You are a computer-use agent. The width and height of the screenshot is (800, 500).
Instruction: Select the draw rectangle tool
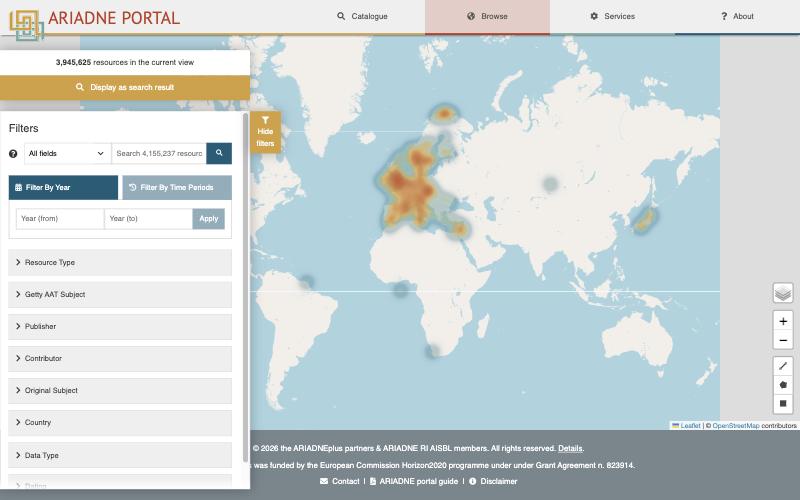[783, 404]
